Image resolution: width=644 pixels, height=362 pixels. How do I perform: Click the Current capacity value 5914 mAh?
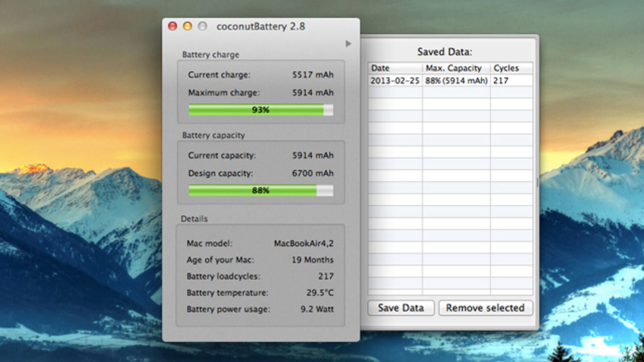pos(313,155)
